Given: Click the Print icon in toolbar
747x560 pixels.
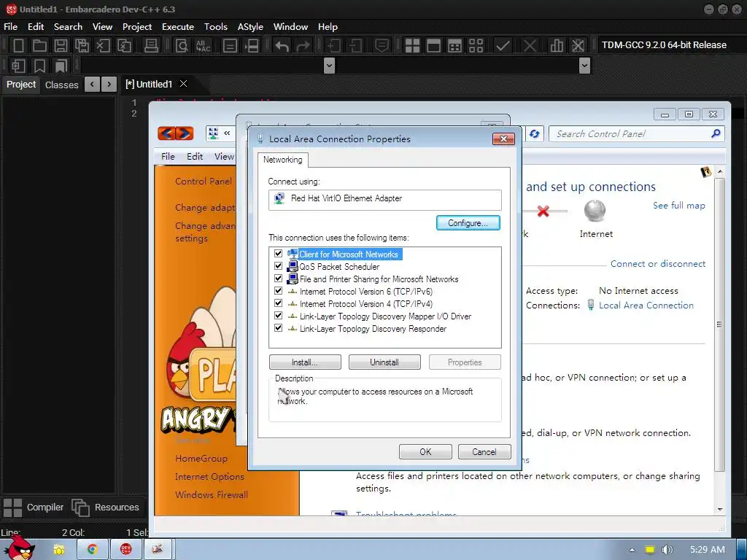Looking at the screenshot, I should click(x=151, y=46).
